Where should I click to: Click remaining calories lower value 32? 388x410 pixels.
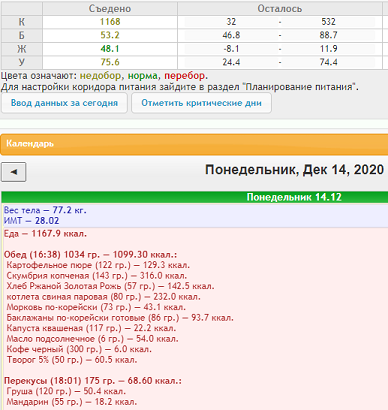[231, 22]
